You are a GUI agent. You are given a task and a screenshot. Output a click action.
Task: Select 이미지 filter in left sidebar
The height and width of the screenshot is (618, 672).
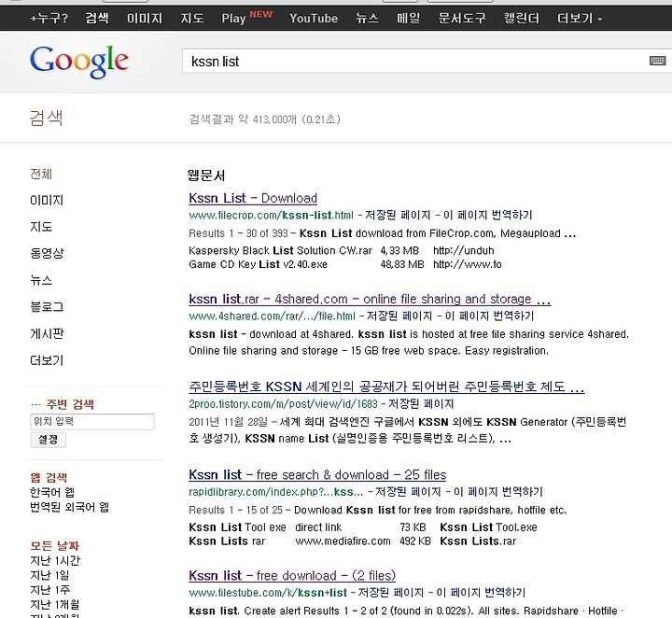tap(47, 200)
